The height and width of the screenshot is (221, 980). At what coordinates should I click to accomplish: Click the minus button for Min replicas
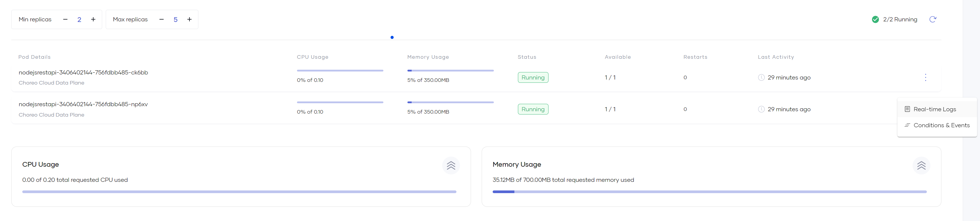pos(65,19)
